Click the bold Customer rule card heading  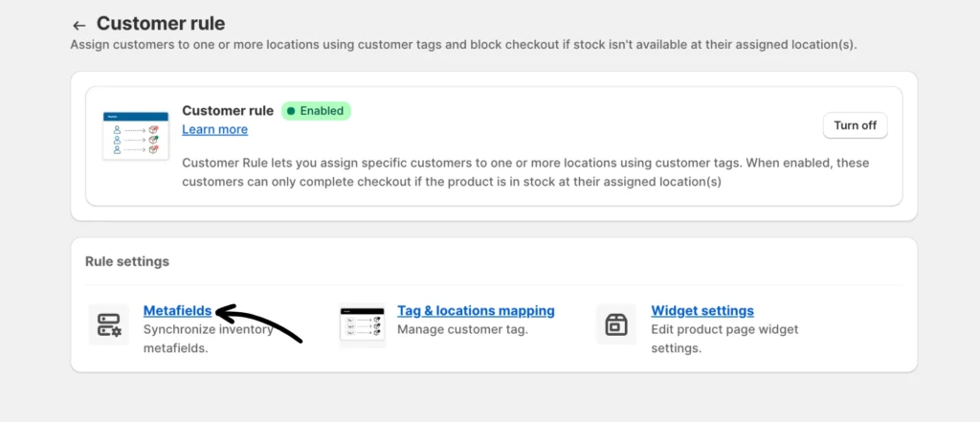(228, 111)
